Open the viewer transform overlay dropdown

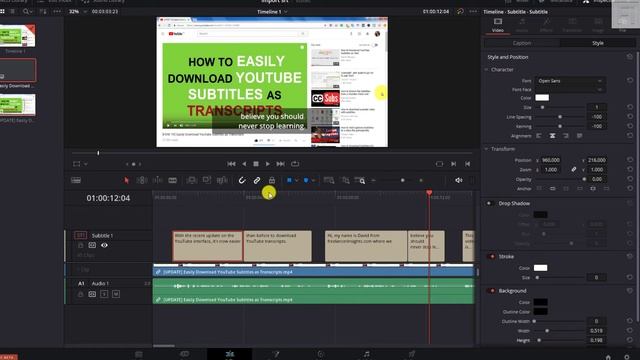pyautogui.click(x=85, y=164)
